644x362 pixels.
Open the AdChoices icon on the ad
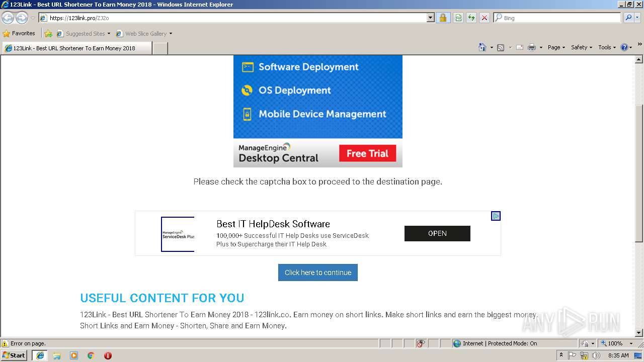click(496, 216)
